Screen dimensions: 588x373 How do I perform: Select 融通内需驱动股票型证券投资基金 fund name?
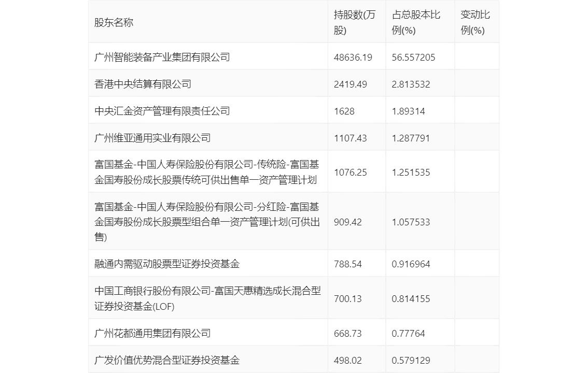167,264
